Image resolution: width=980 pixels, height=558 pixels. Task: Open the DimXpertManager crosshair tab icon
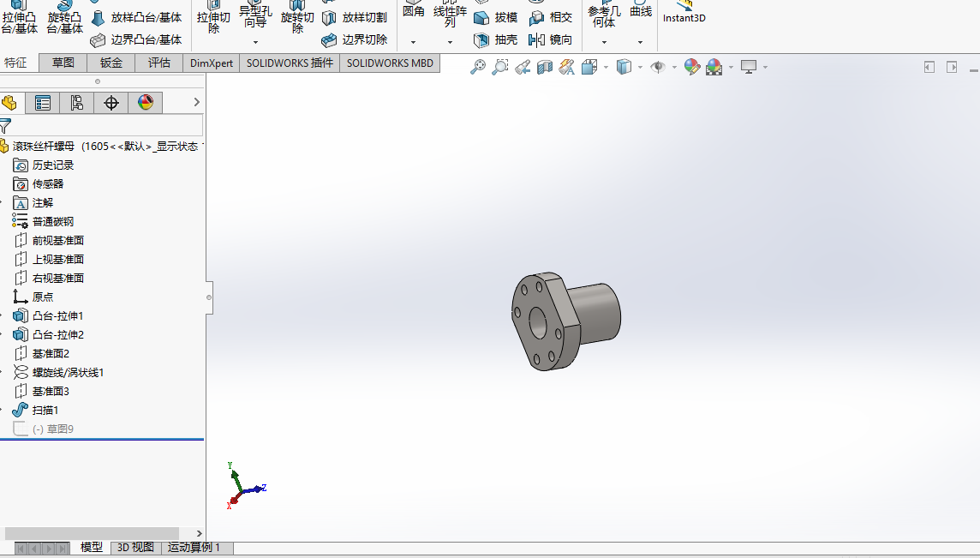[x=111, y=103]
